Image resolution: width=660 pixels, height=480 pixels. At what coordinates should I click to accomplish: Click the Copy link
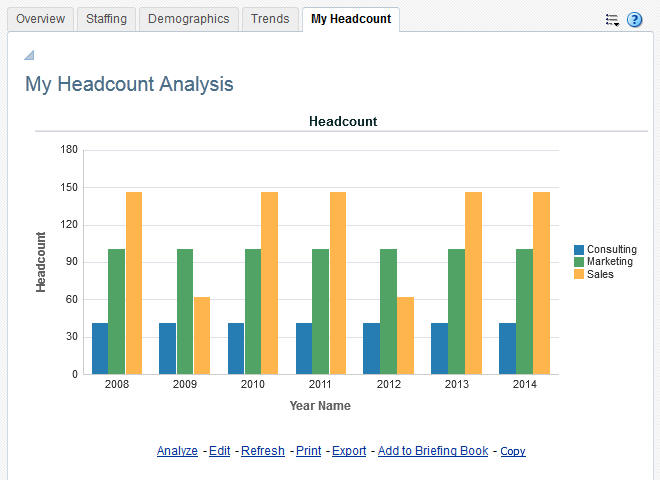513,452
